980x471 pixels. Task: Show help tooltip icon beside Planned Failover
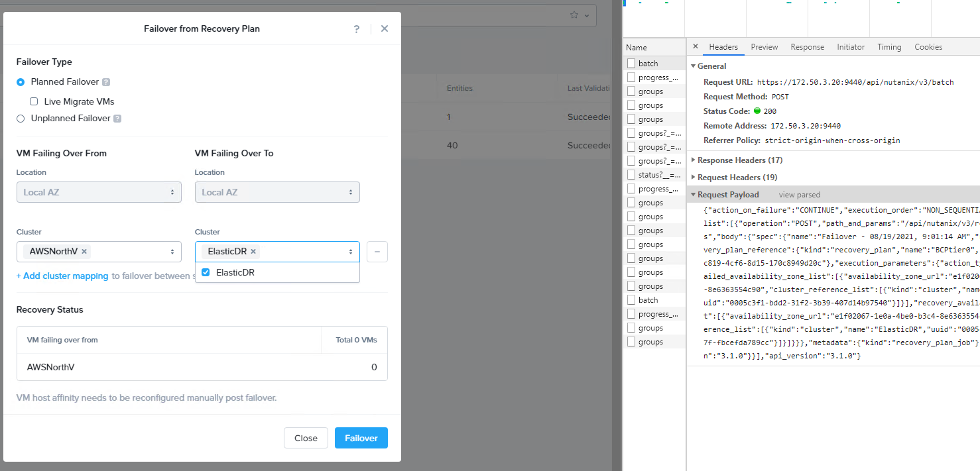point(106,82)
